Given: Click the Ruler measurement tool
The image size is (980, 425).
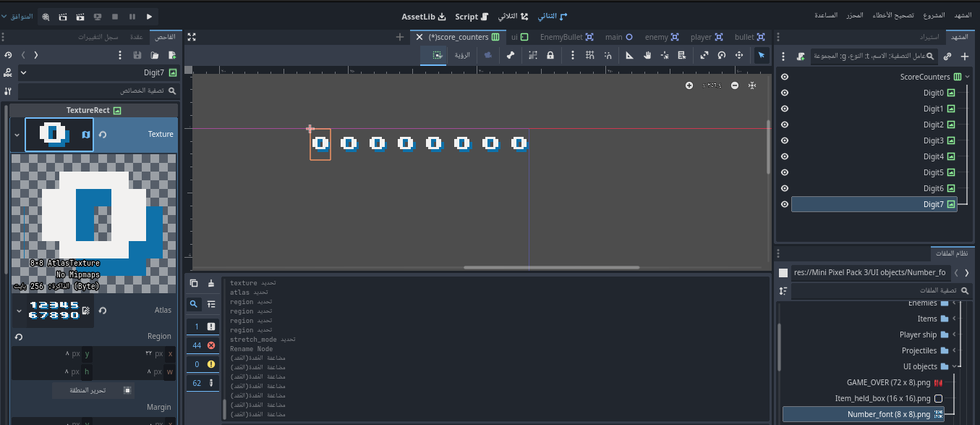Looking at the screenshot, I should [629, 55].
